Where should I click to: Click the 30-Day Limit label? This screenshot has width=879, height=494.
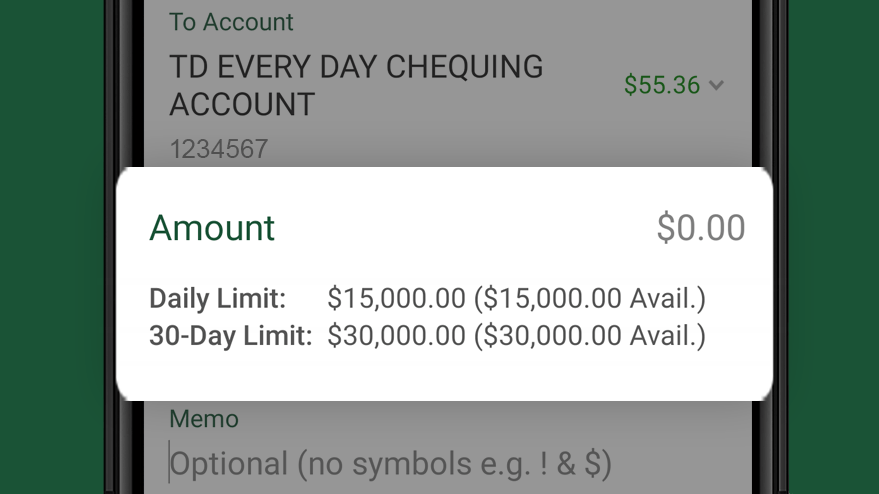230,336
